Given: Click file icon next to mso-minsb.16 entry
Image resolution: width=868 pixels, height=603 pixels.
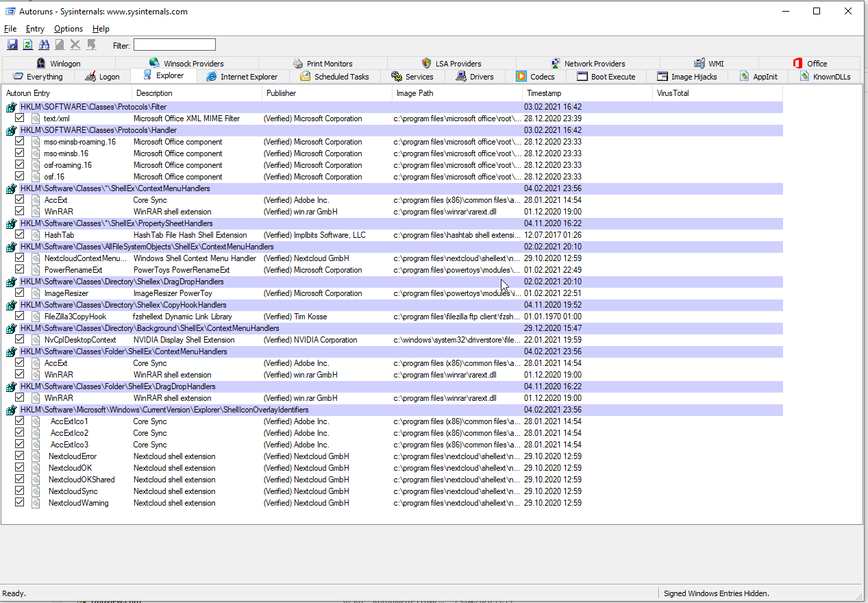Looking at the screenshot, I should click(x=36, y=153).
